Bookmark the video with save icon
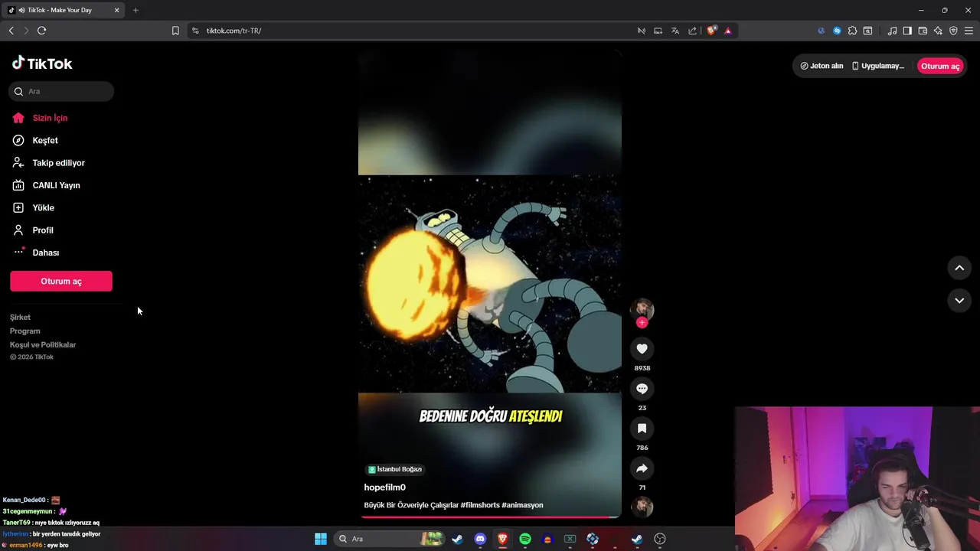Screen dimensions: 980x551 642,429
